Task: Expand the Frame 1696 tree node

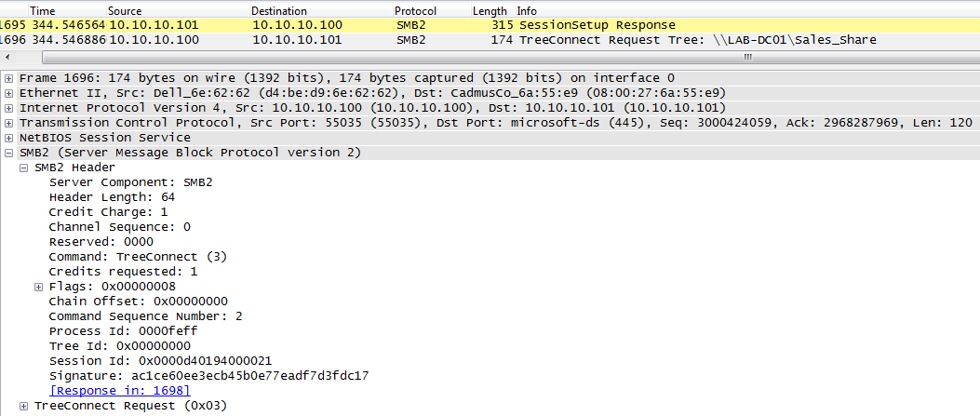Action: pyautogui.click(x=9, y=78)
